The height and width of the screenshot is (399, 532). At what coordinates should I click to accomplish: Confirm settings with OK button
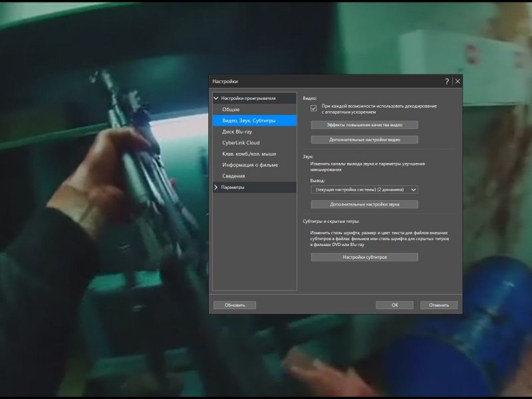394,305
